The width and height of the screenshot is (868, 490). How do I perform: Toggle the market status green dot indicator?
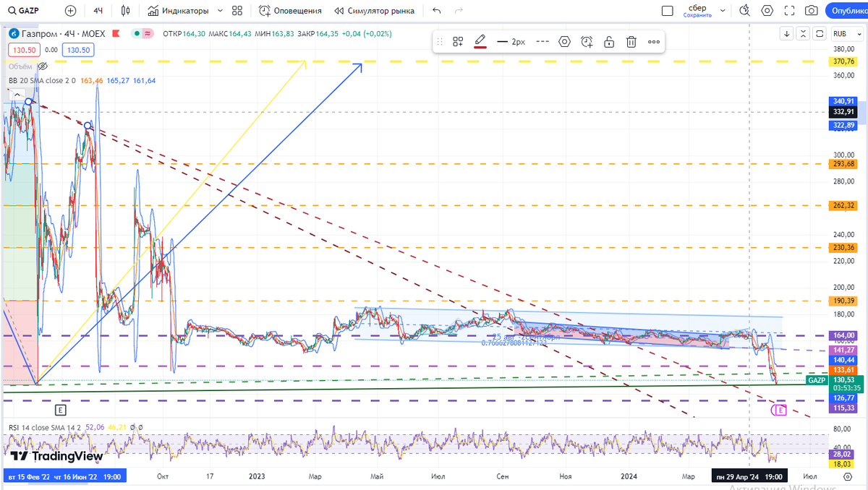point(136,33)
